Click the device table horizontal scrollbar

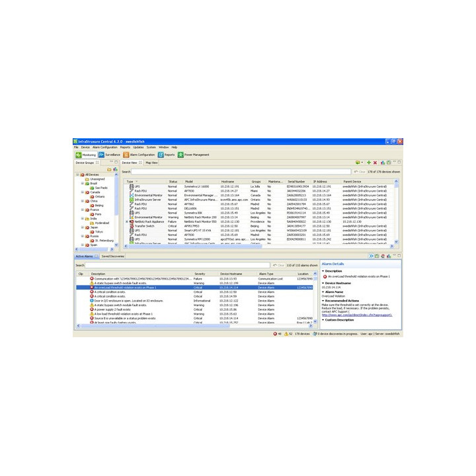(x=259, y=246)
